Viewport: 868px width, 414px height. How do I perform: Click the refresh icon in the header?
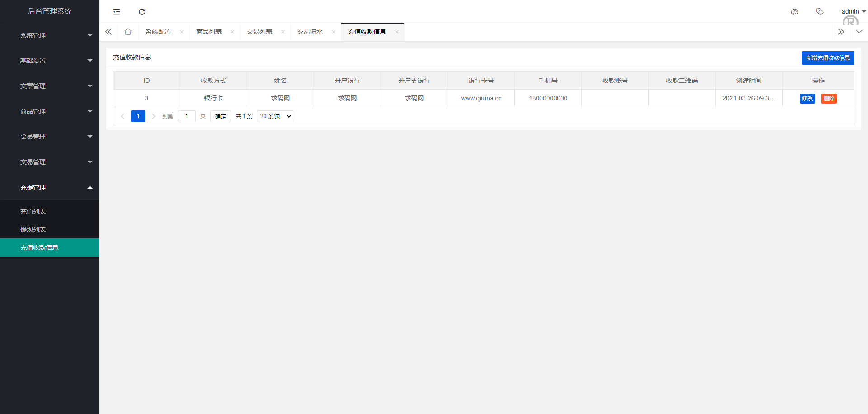pyautogui.click(x=142, y=12)
